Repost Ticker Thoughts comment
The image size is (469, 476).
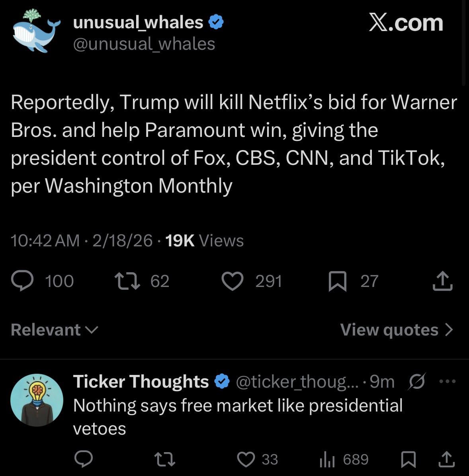164,459
